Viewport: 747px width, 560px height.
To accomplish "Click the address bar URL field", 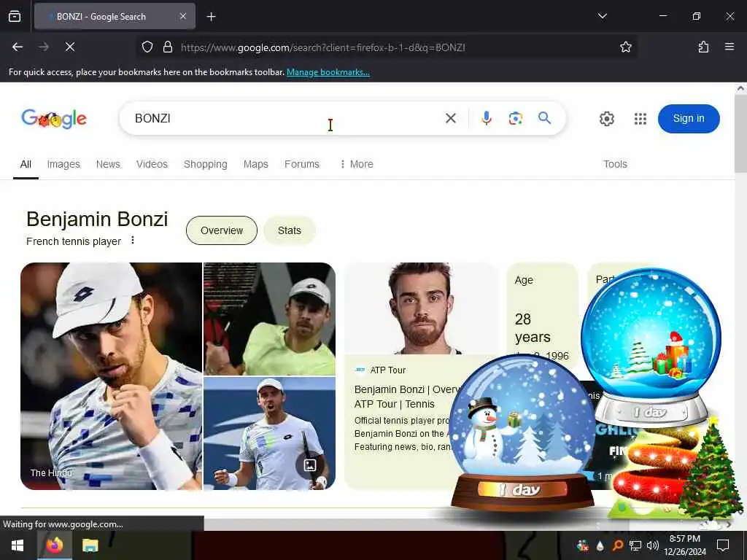I will (386, 47).
